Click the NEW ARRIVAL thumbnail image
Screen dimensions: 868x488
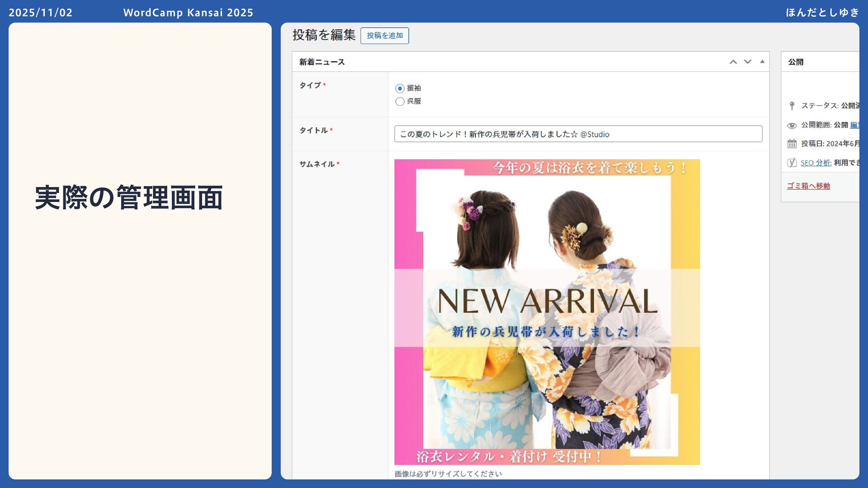[547, 312]
